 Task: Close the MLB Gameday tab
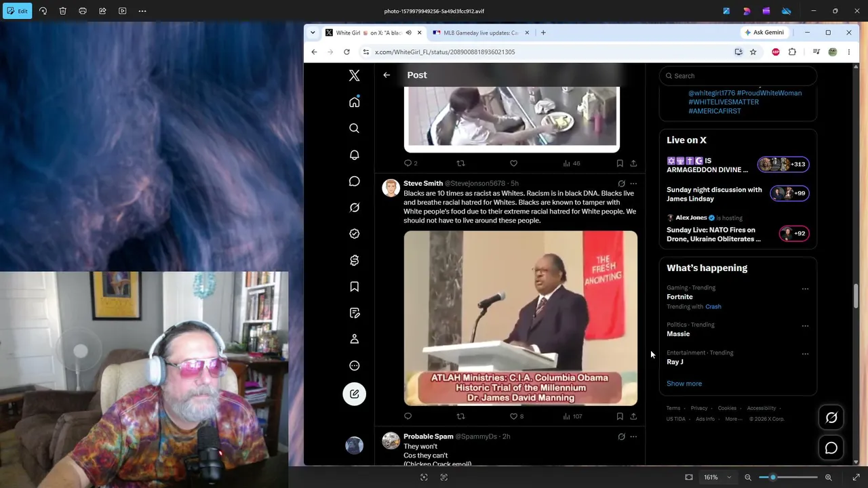[x=526, y=33]
